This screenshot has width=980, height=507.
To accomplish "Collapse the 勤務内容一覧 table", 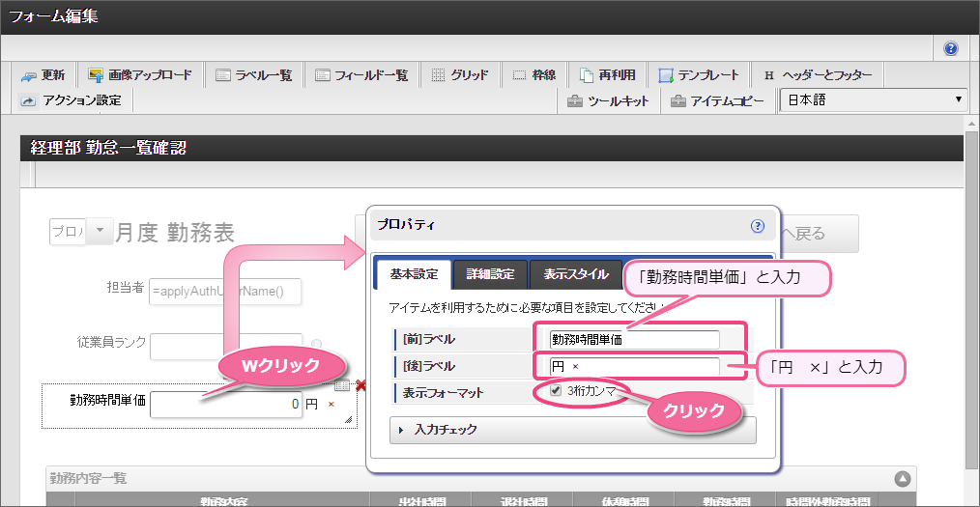I will (902, 478).
